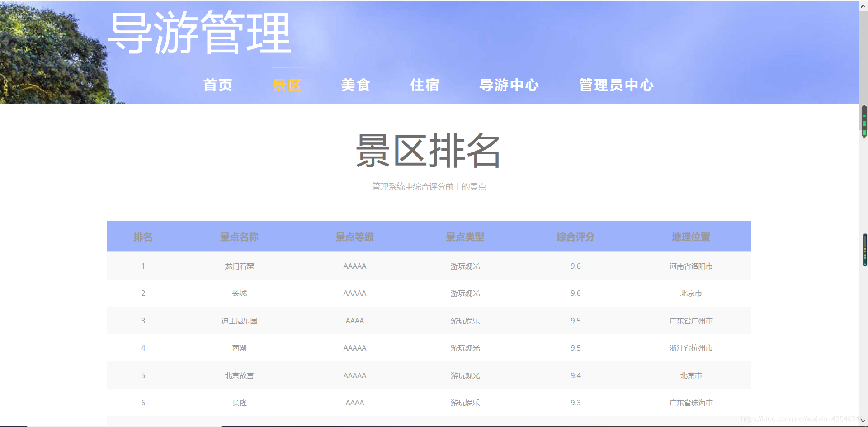
Task: Open the 美食 section
Action: pos(355,85)
